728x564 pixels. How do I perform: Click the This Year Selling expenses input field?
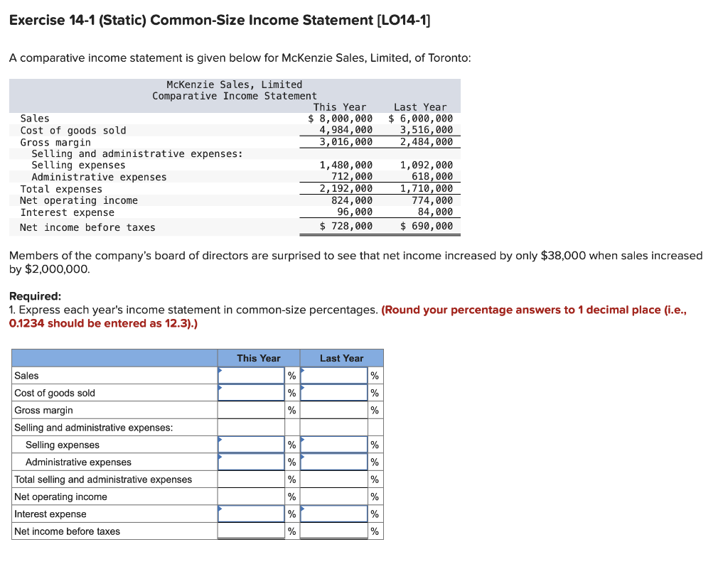(251, 445)
